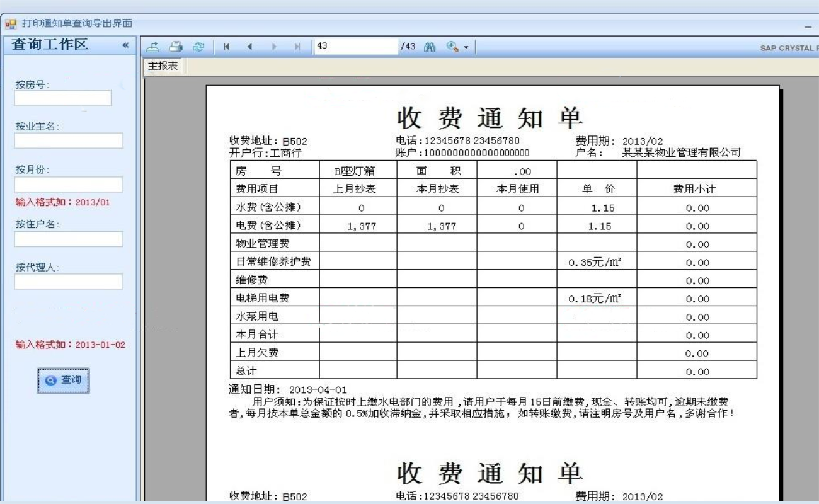Jump to the last report page

pyautogui.click(x=297, y=47)
